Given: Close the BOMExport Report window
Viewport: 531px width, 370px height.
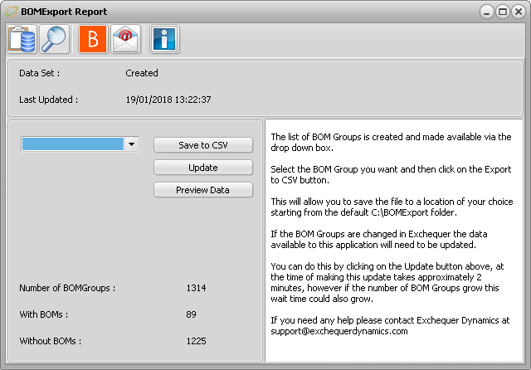Looking at the screenshot, I should pyautogui.click(x=518, y=12).
